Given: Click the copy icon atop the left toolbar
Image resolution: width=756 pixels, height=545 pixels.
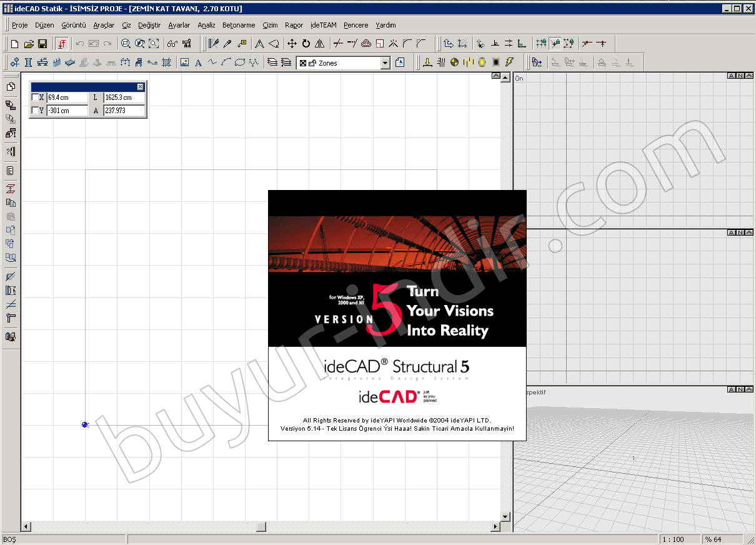Looking at the screenshot, I should coord(11,87).
